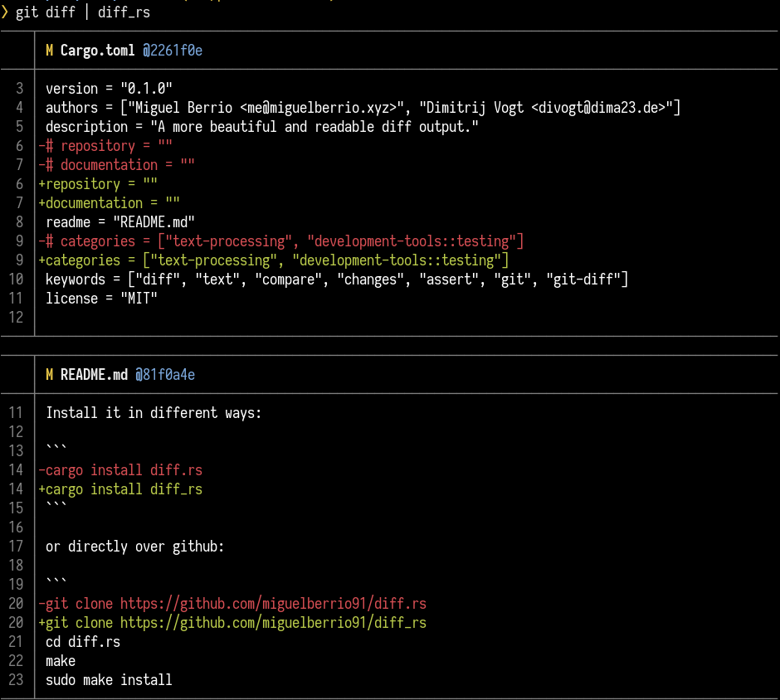Click the yellow M status marker beside Cargo.toml
The image size is (780, 700).
point(49,51)
